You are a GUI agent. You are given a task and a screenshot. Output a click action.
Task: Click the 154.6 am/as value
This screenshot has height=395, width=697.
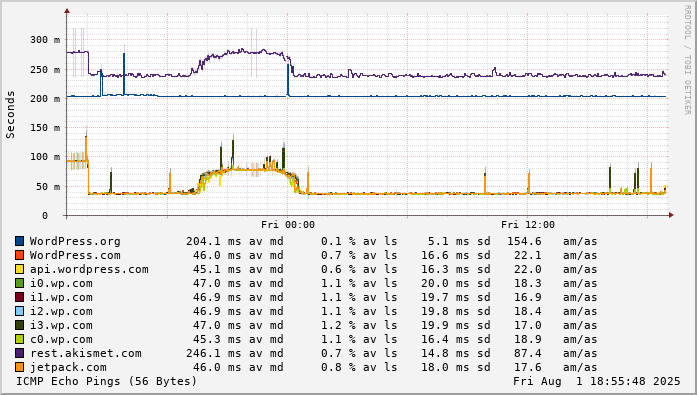pos(525,241)
